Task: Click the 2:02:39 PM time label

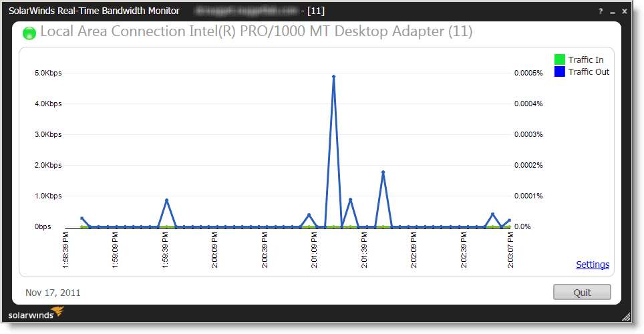Action: click(464, 251)
